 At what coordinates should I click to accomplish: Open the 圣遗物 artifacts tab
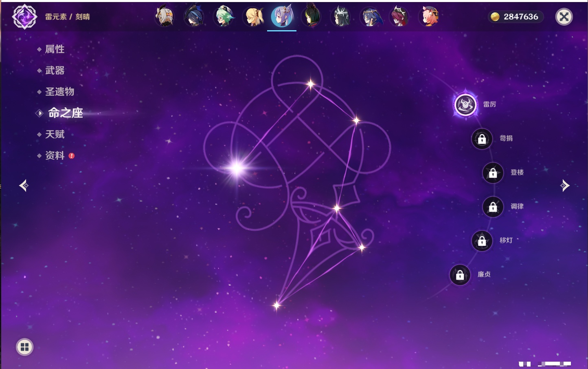pos(59,92)
